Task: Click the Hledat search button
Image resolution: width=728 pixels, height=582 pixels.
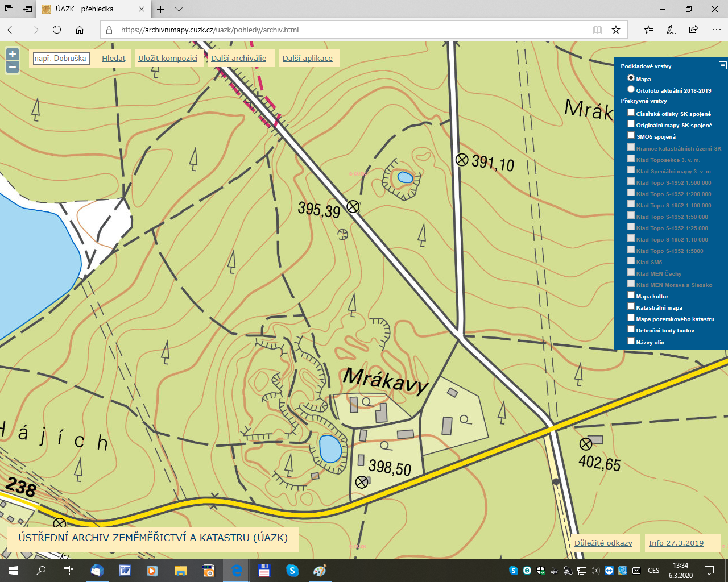Action: point(114,58)
